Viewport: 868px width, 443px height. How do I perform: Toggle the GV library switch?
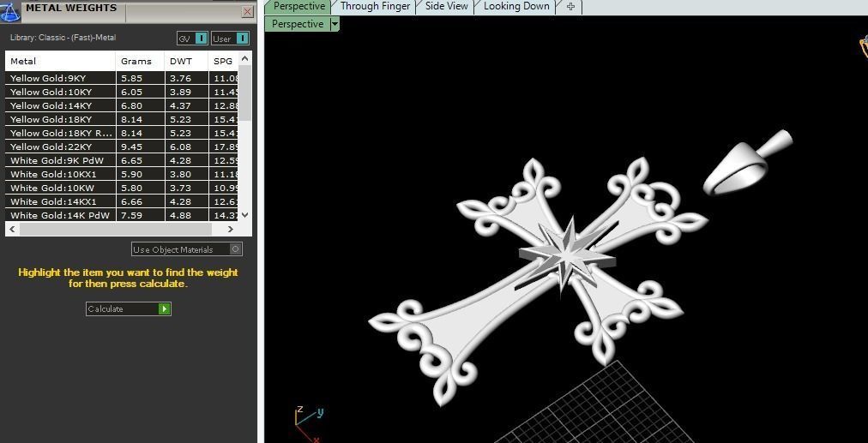[x=193, y=39]
